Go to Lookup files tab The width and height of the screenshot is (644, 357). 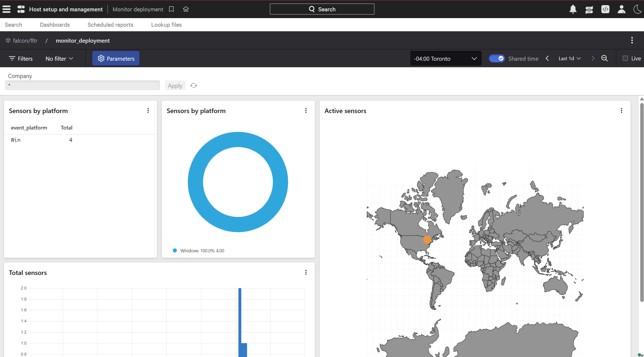(166, 25)
